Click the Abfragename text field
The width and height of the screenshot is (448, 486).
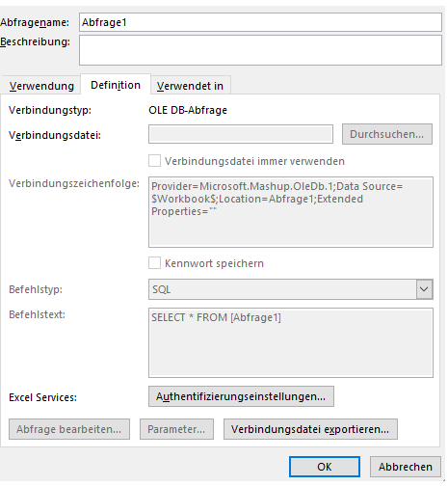pyautogui.click(x=260, y=22)
